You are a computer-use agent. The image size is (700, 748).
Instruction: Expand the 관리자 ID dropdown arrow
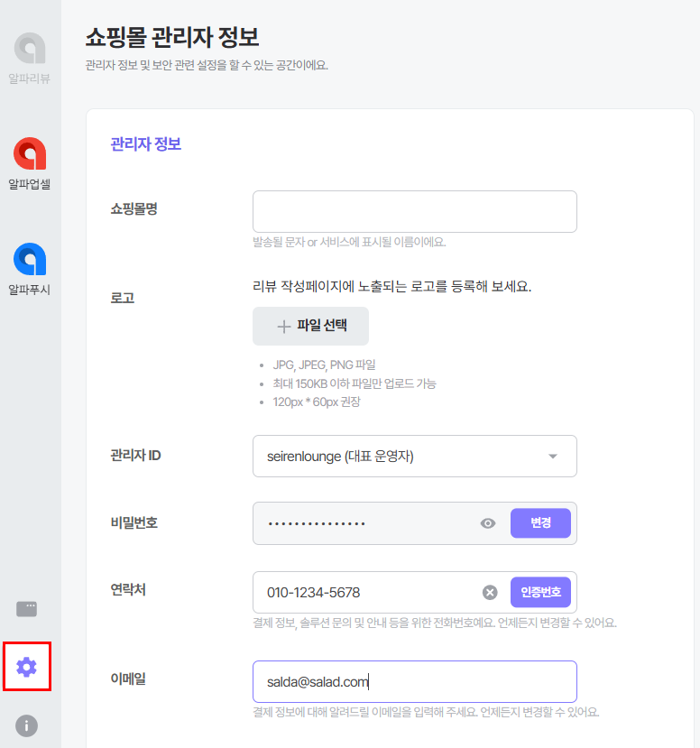(553, 457)
